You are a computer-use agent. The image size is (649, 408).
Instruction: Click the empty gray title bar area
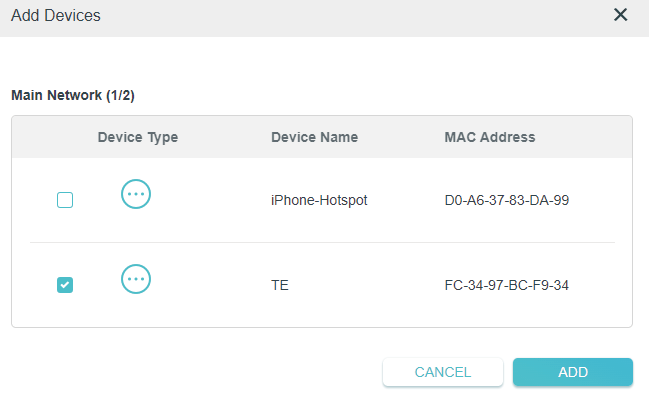pos(350,15)
